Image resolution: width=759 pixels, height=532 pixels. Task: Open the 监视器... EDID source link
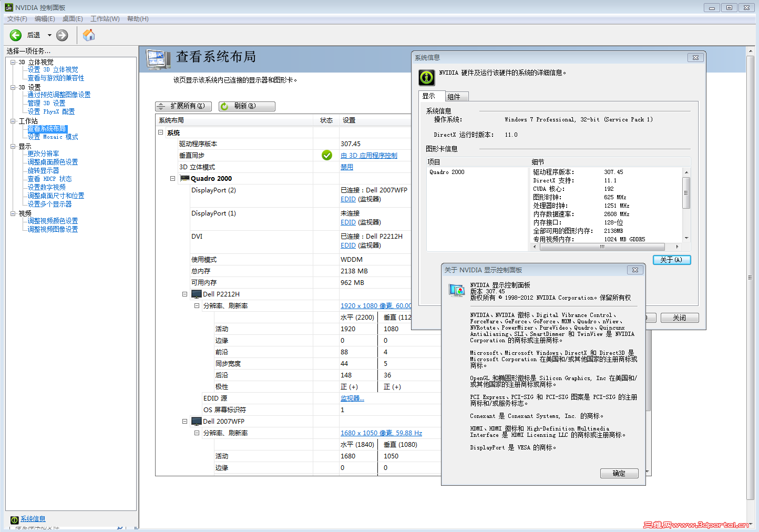352,398
